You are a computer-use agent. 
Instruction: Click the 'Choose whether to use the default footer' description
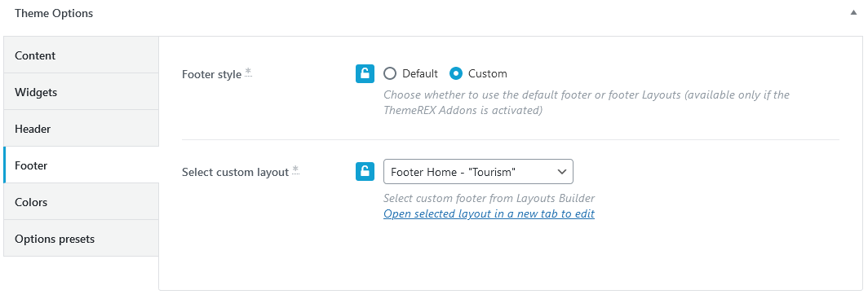click(x=587, y=102)
